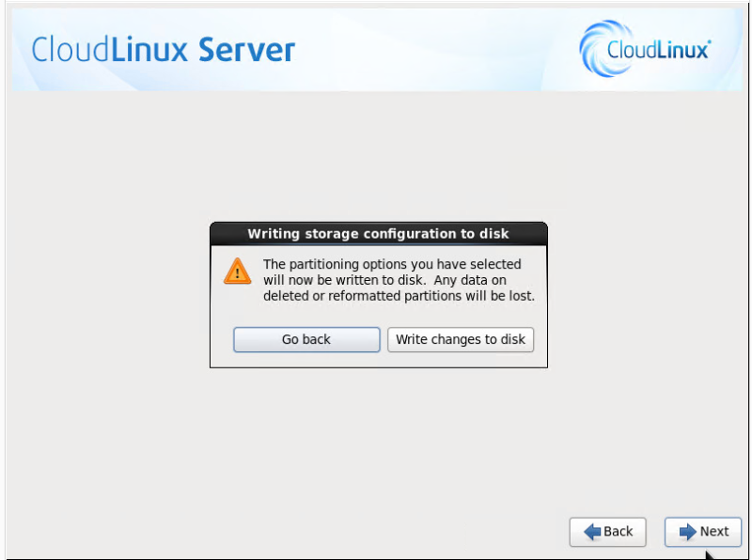Select the CloudLinux Server wordmark at top left

pos(161,50)
